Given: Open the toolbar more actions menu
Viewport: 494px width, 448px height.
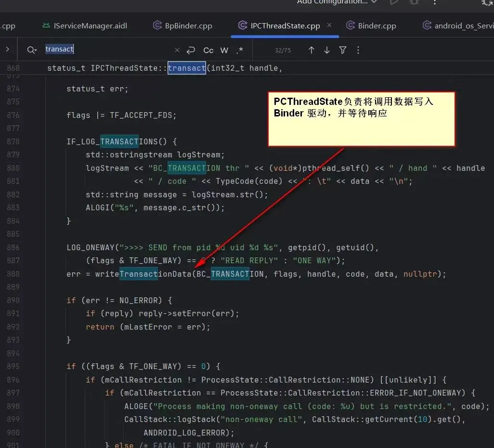Looking at the screenshot, I should 434,2.
